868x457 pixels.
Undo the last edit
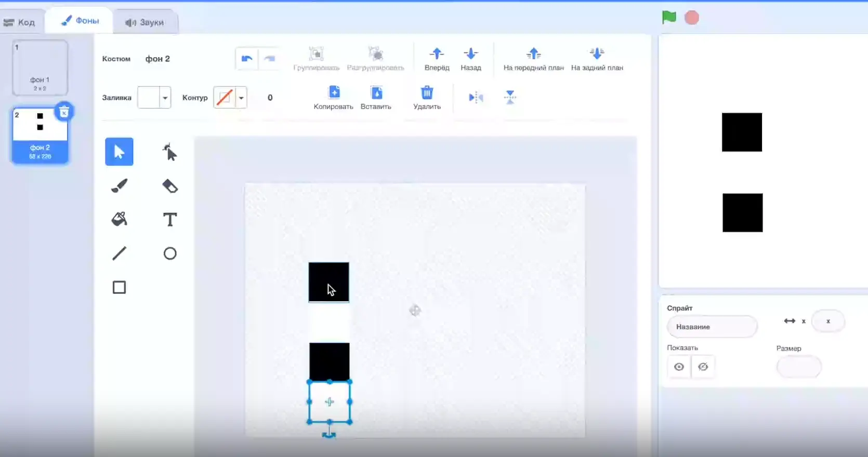(247, 59)
